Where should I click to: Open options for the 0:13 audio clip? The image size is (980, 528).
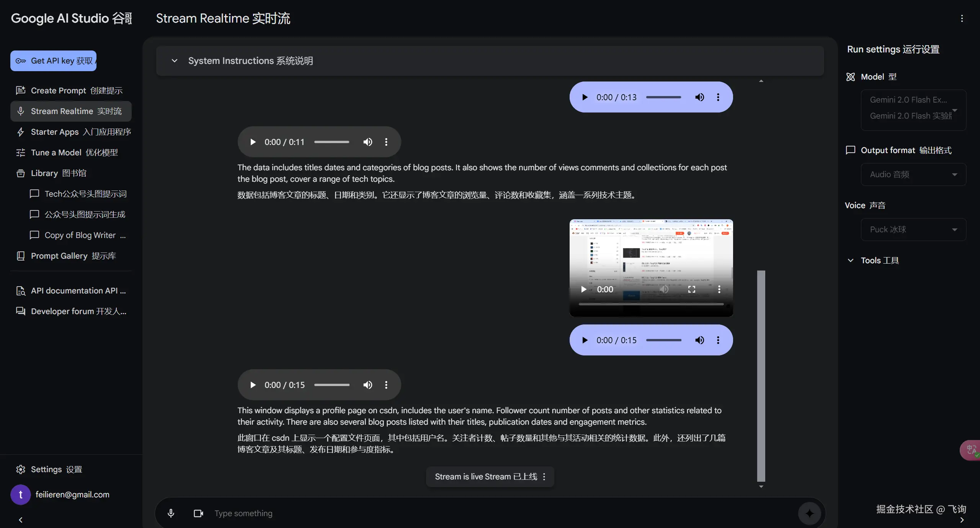pyautogui.click(x=718, y=97)
